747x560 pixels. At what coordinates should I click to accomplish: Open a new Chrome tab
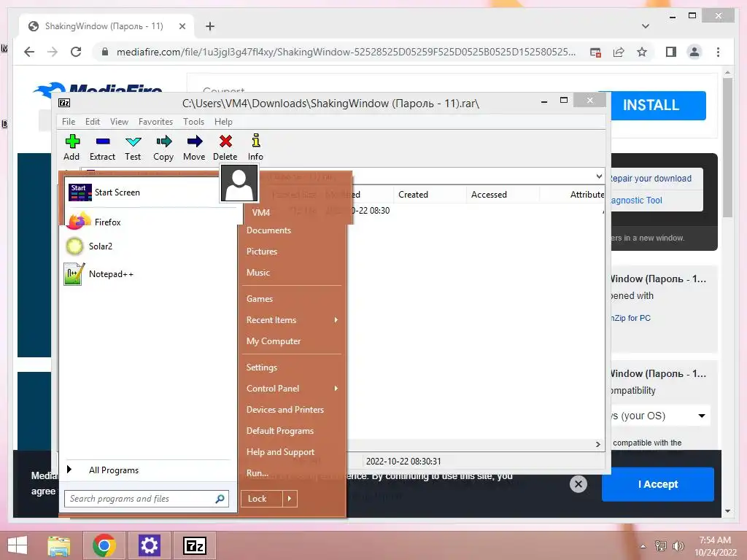(210, 26)
